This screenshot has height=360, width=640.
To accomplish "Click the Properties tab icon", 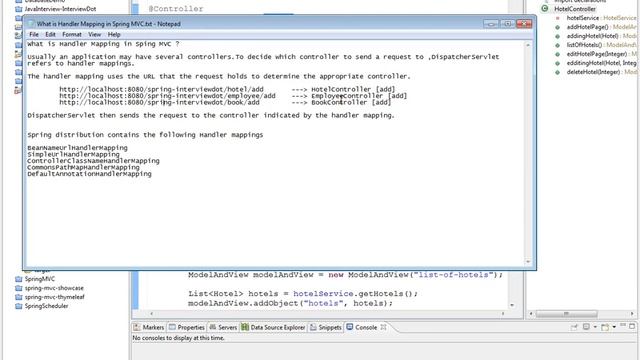I will 173,327.
